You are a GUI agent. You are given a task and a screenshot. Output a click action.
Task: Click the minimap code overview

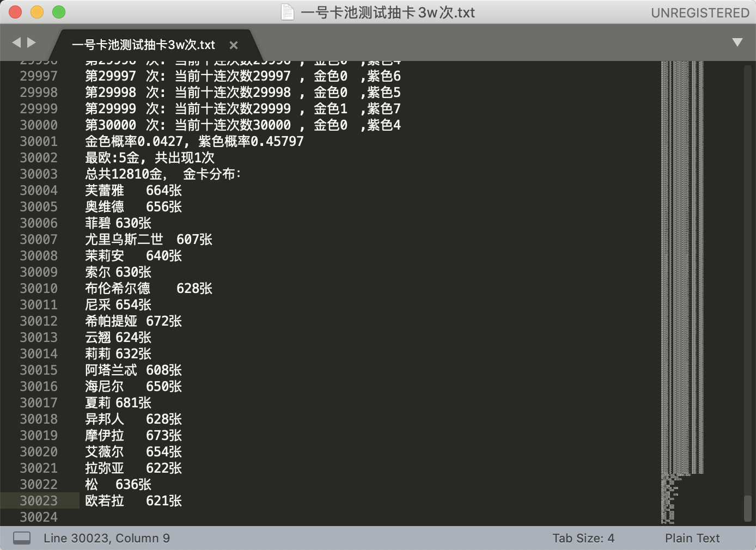tap(682, 293)
